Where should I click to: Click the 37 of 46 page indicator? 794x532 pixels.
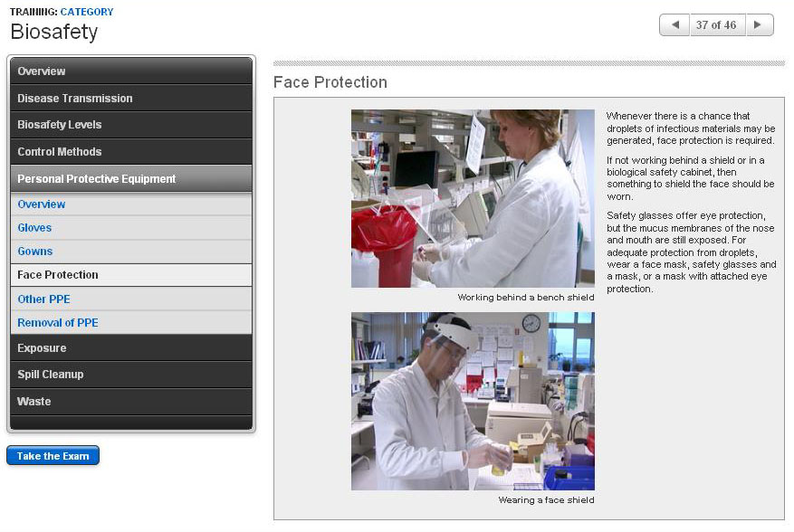[x=716, y=25]
